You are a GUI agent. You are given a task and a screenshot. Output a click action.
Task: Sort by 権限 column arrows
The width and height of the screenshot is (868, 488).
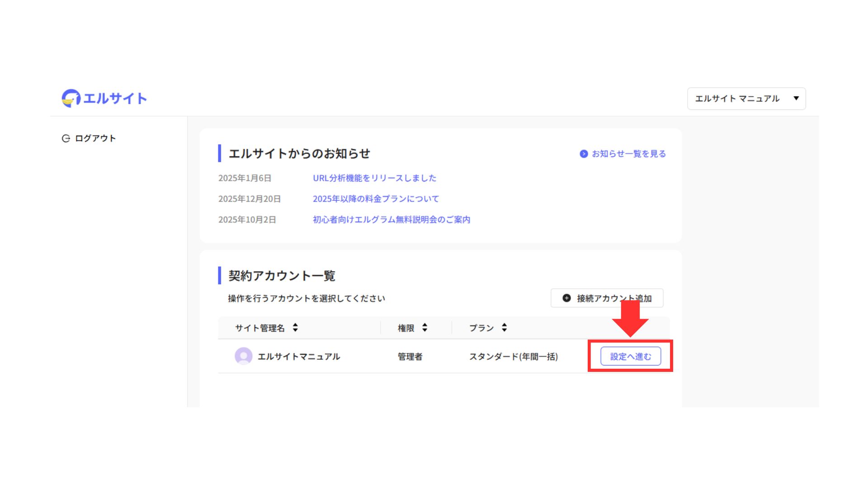click(425, 328)
